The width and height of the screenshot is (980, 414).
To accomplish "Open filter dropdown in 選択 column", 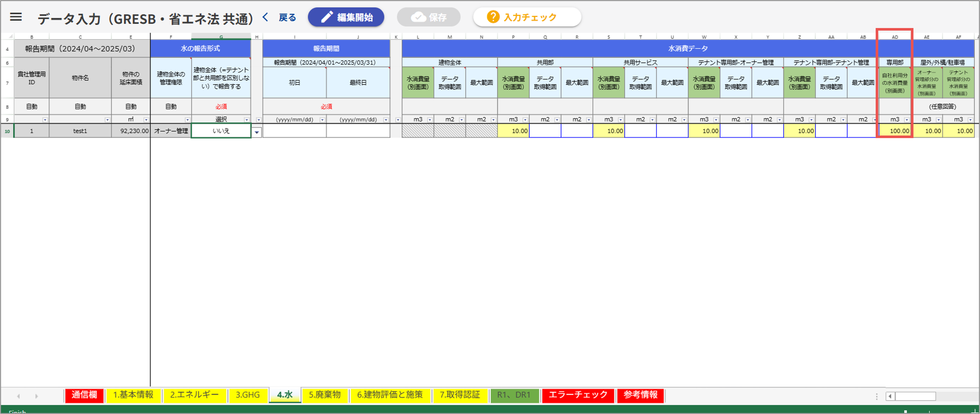I will (246, 120).
